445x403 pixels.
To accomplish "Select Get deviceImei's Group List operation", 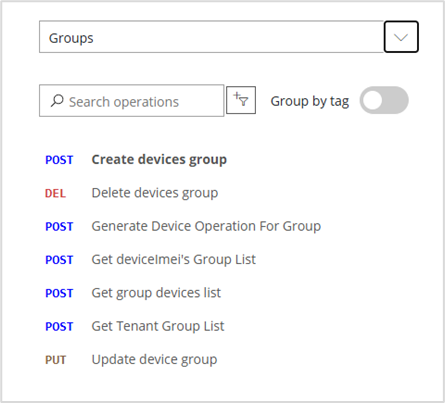I will 174,260.
